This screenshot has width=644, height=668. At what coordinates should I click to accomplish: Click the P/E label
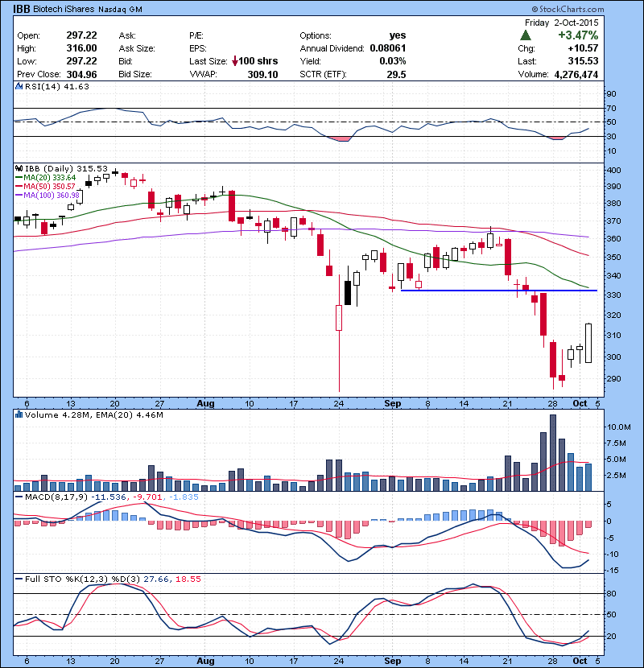196,35
